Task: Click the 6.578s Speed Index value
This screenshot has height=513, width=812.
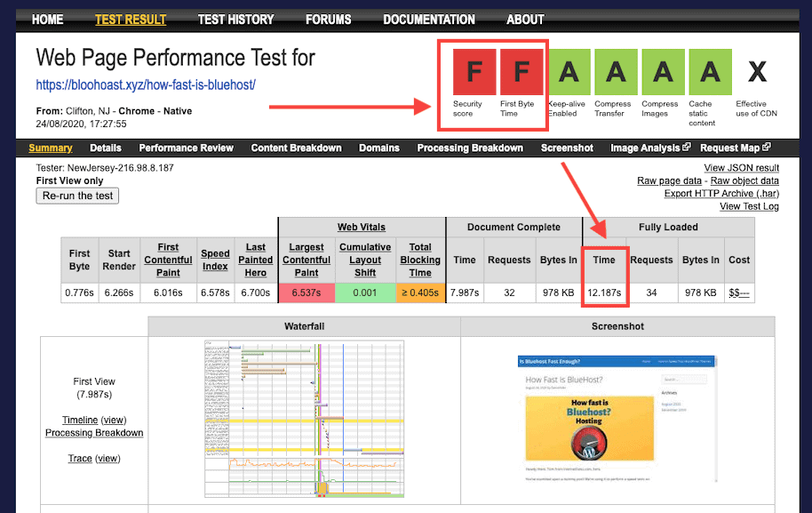Action: (215, 293)
